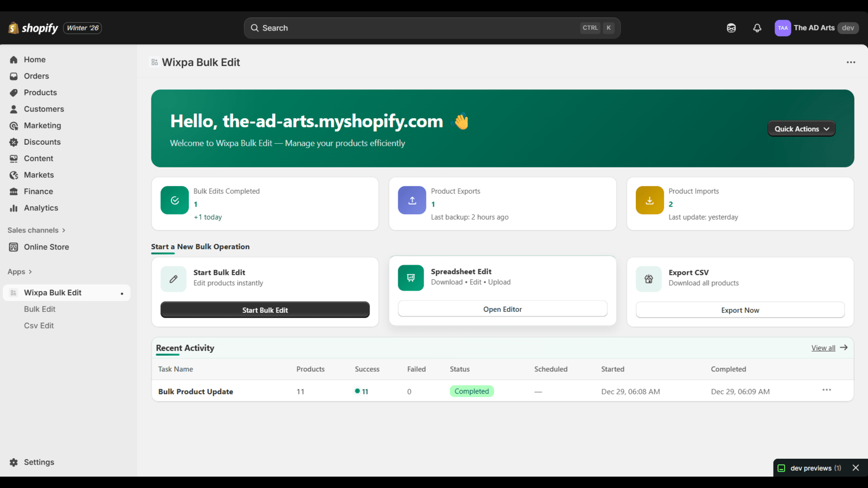The width and height of the screenshot is (868, 488).
Task: Click the Export CSV icon
Action: [649, 279]
